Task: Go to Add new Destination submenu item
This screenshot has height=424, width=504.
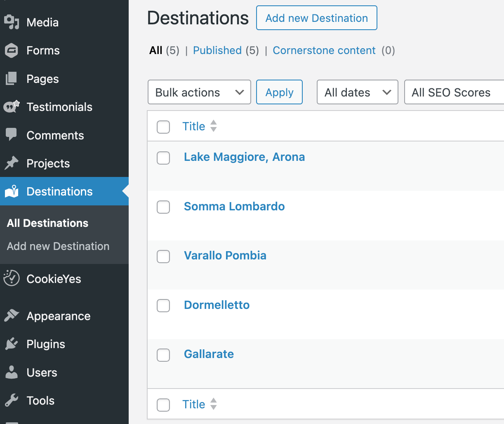Action: (58, 246)
